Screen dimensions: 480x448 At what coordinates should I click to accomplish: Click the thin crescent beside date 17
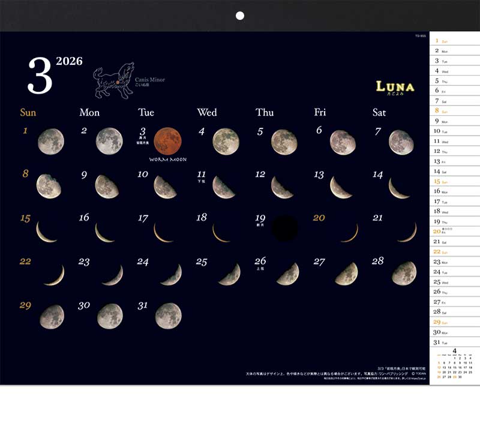click(163, 233)
